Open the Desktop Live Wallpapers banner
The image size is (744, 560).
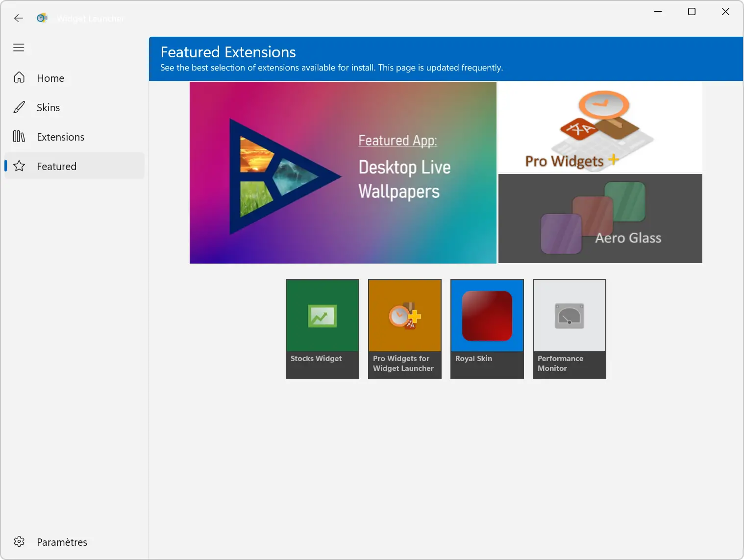pyautogui.click(x=343, y=172)
